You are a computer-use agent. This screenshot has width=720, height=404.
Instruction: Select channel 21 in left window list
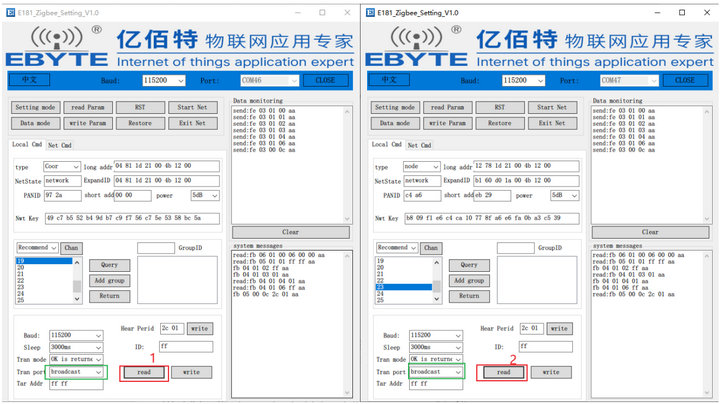(44, 274)
